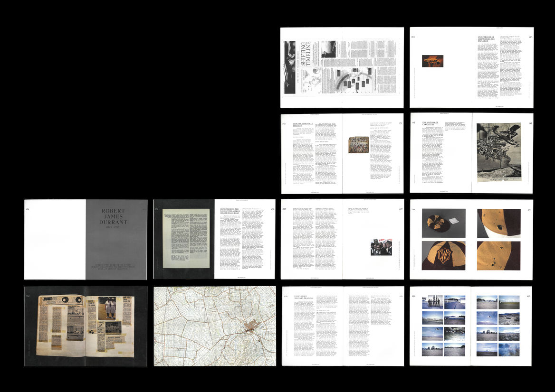
Task: Select the orange shipwreck photo
Action: pyautogui.click(x=432, y=61)
